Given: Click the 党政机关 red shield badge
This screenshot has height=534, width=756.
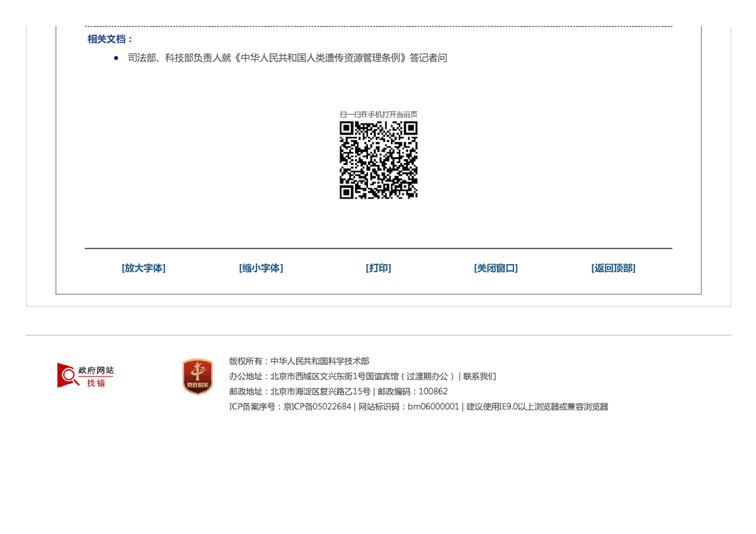Looking at the screenshot, I should 197,376.
